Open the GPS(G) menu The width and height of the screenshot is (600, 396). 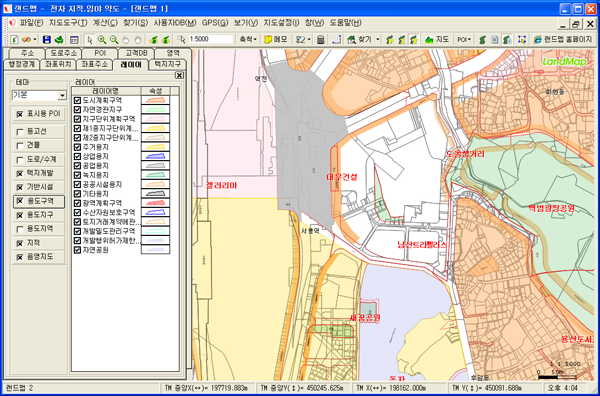[x=215, y=23]
